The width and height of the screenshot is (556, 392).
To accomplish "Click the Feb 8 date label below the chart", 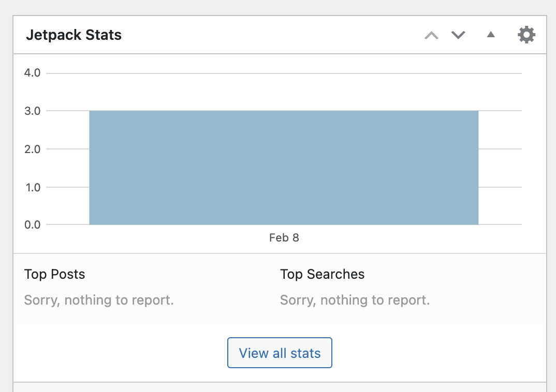I will [x=284, y=237].
